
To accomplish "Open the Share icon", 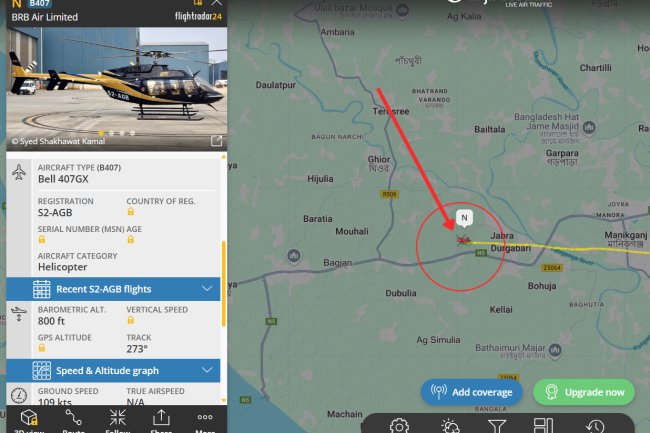I will (161, 417).
